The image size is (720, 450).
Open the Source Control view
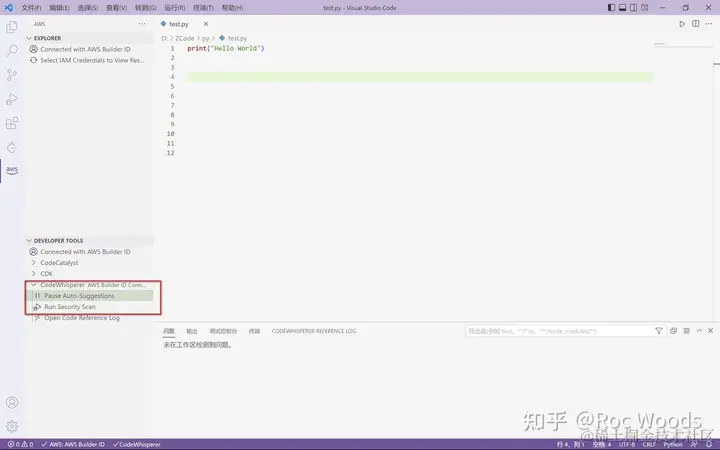12,75
